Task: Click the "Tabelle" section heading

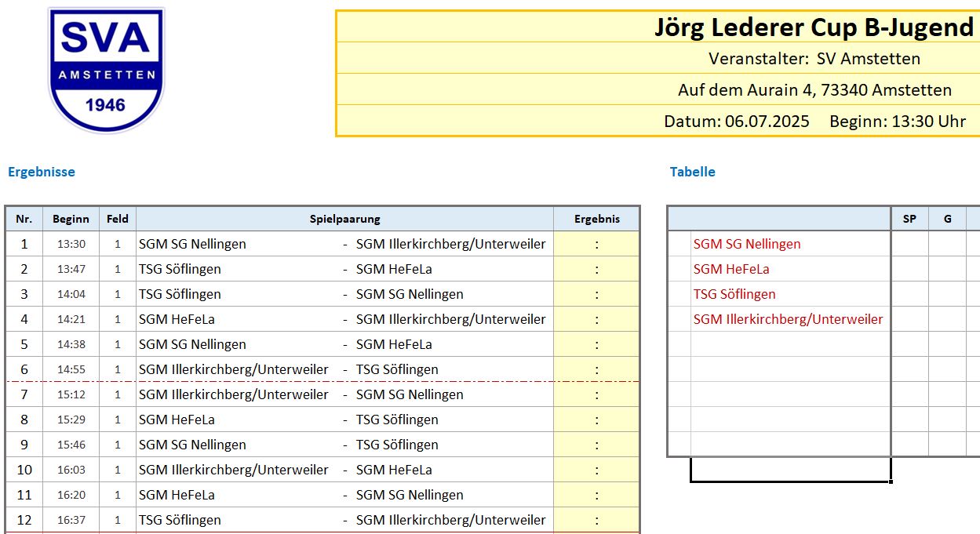Action: [693, 172]
